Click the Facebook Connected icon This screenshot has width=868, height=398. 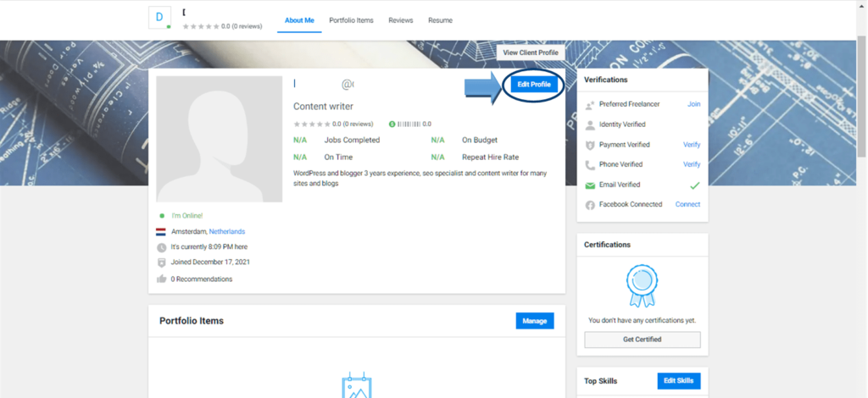pyautogui.click(x=590, y=205)
